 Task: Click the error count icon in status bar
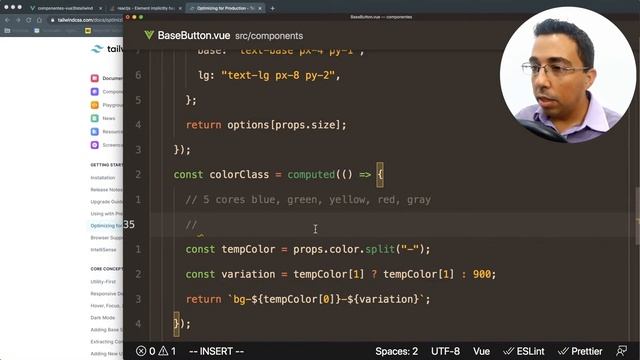[141, 351]
